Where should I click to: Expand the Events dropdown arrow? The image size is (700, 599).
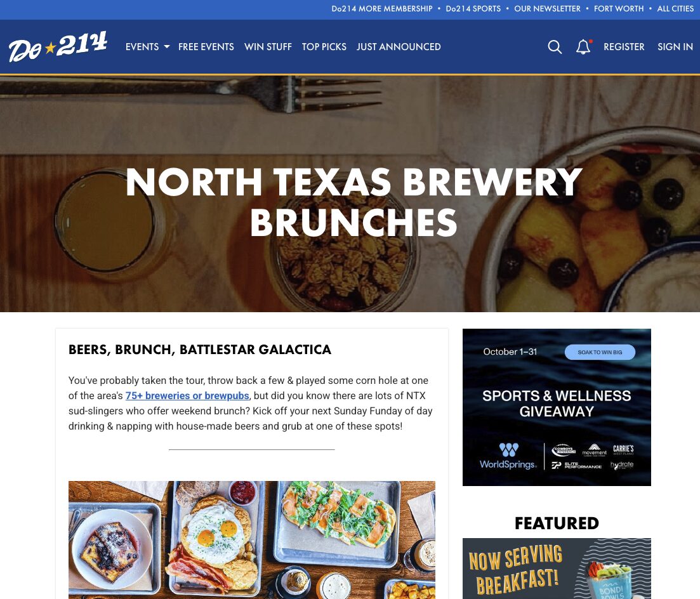[166, 47]
